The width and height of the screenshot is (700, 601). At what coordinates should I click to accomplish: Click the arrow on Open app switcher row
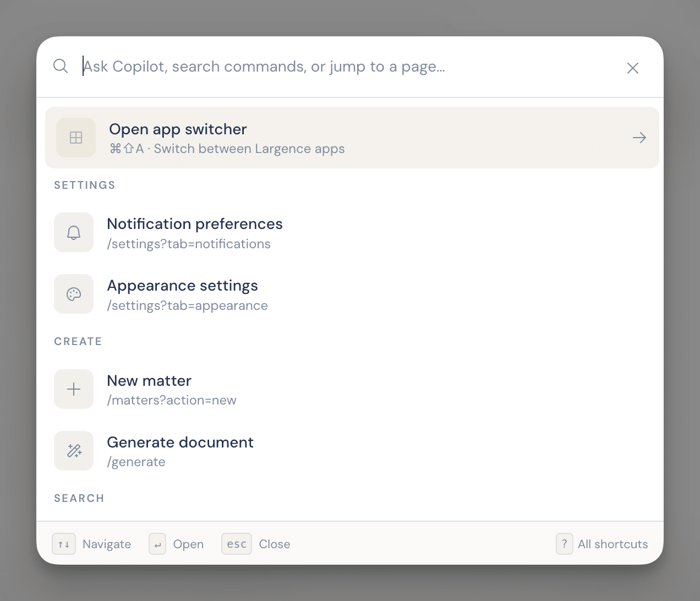tap(639, 138)
